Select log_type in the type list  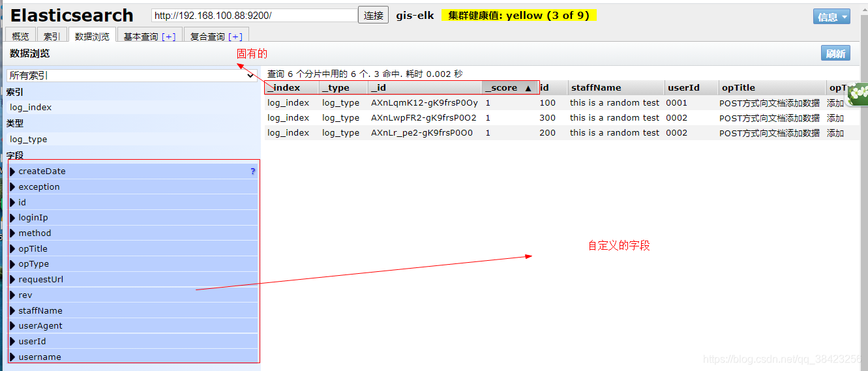(132, 140)
